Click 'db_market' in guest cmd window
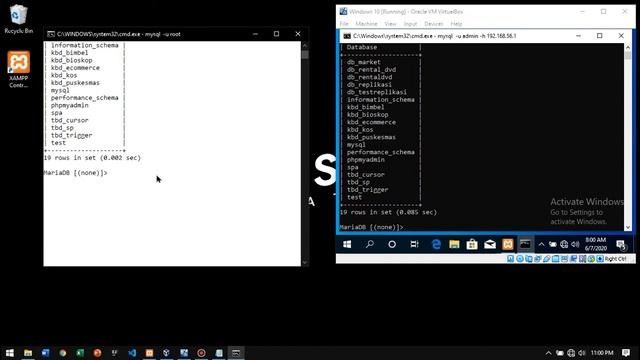The width and height of the screenshot is (640, 360). 364,62
